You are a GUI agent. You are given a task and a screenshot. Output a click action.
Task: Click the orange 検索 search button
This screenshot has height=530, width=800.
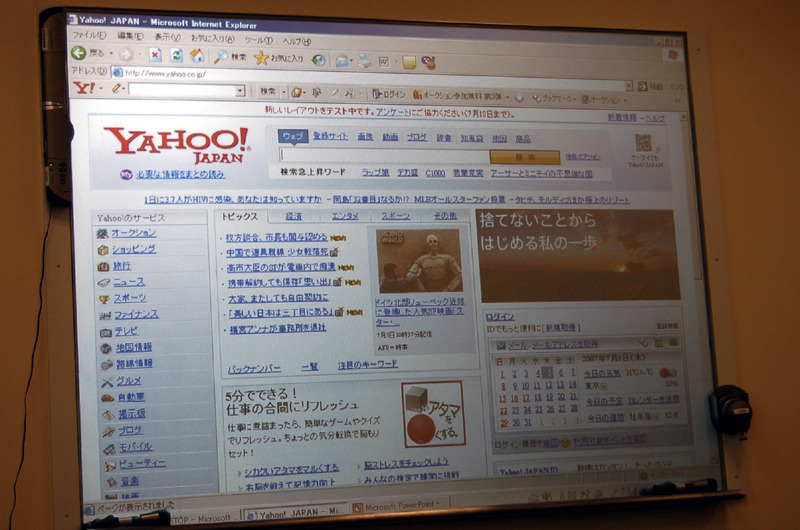coord(524,157)
